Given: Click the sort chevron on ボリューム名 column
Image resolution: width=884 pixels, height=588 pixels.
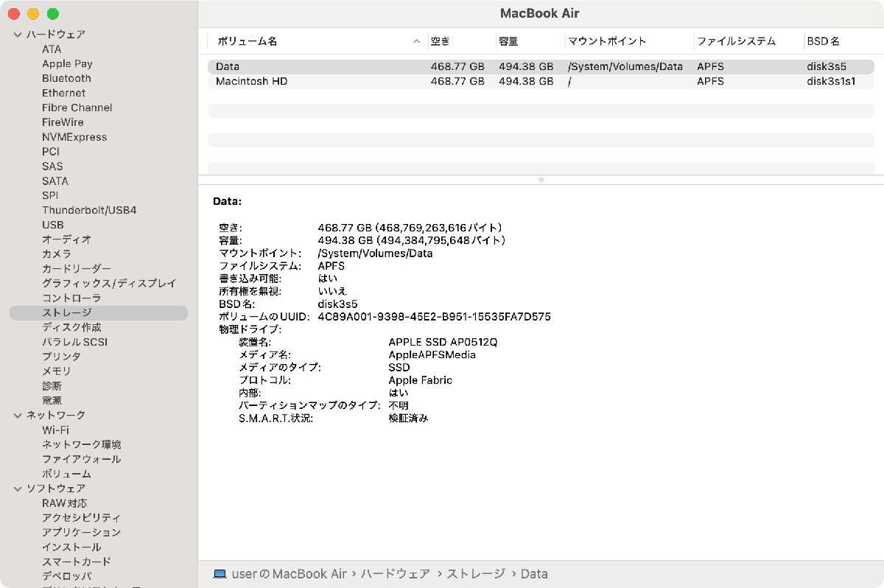Looking at the screenshot, I should click(x=416, y=41).
